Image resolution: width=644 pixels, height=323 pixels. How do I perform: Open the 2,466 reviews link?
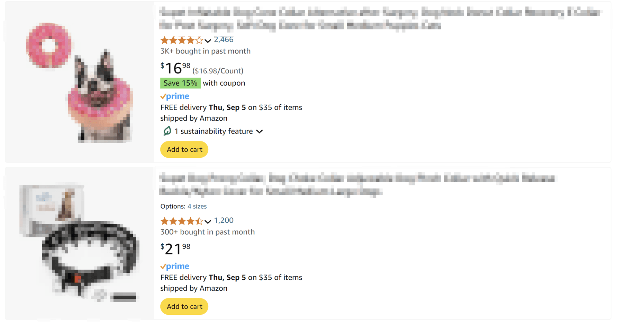224,40
